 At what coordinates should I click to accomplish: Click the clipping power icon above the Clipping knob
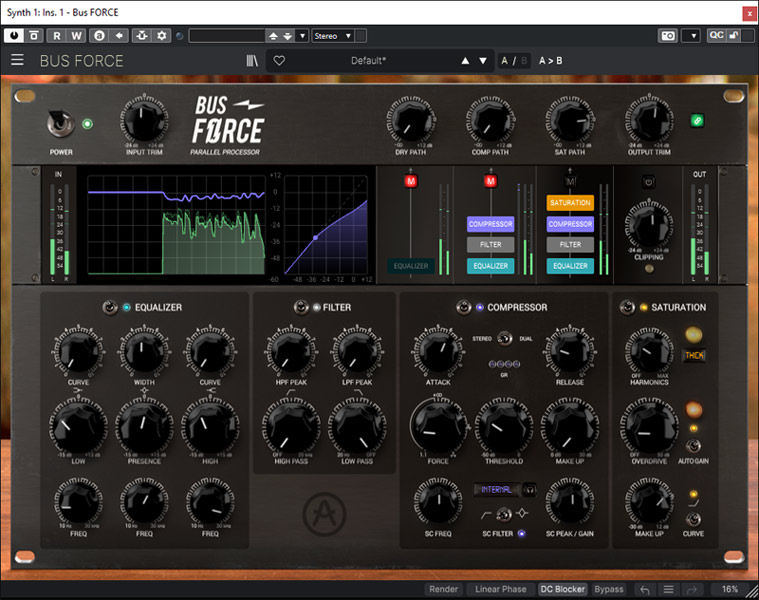point(648,182)
